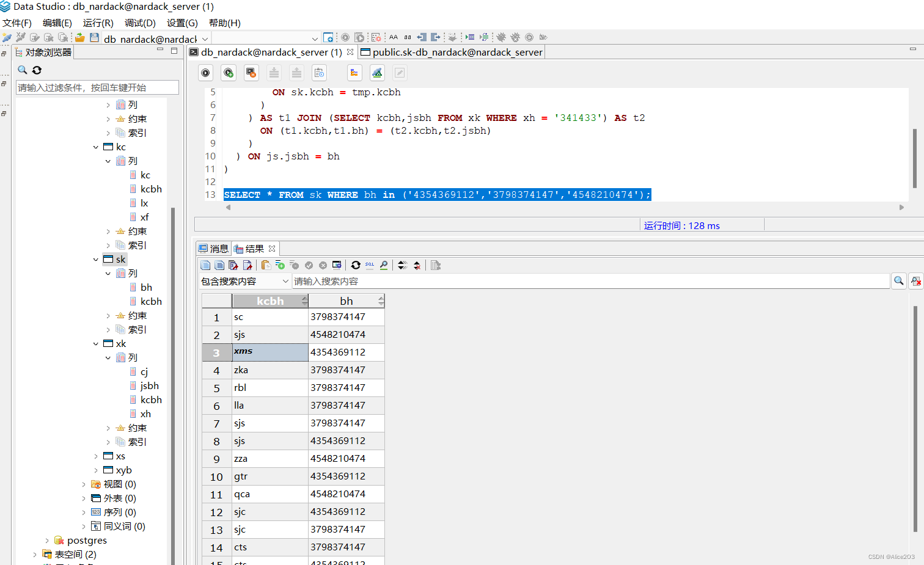Click the multi-column sort icon

(402, 265)
